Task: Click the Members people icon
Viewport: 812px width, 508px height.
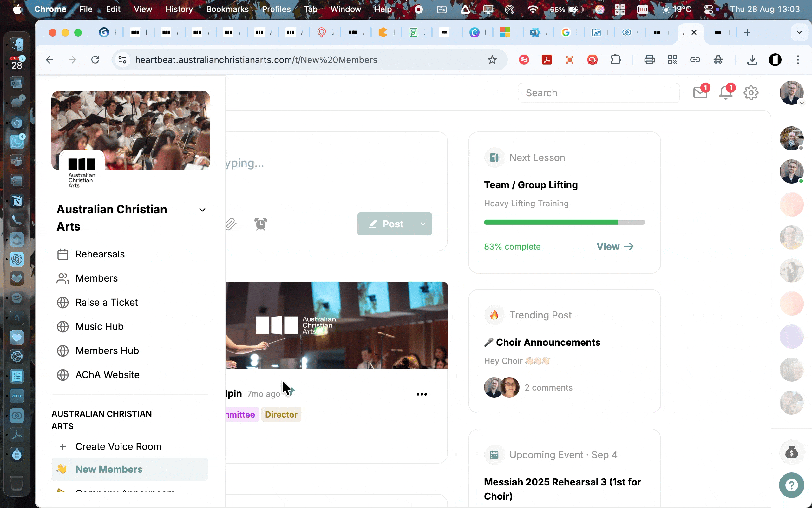Action: 63,278
